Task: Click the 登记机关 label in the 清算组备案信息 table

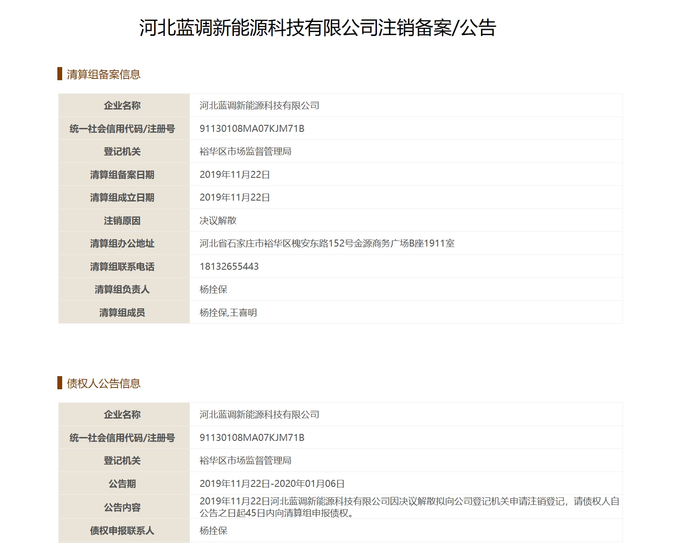Action: point(122,151)
